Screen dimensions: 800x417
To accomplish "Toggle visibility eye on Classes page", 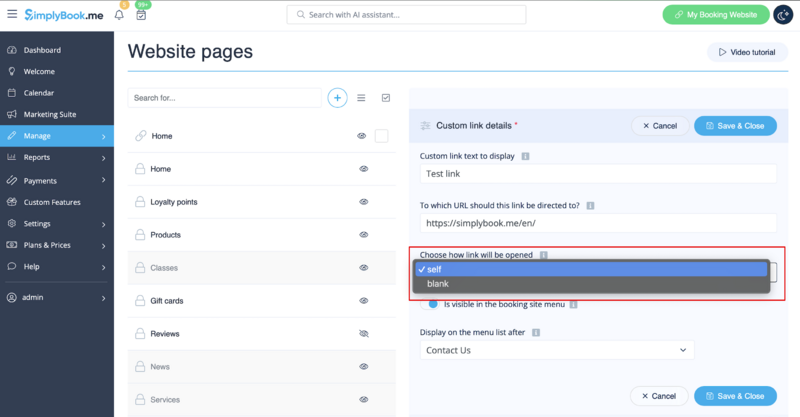I will 364,267.
